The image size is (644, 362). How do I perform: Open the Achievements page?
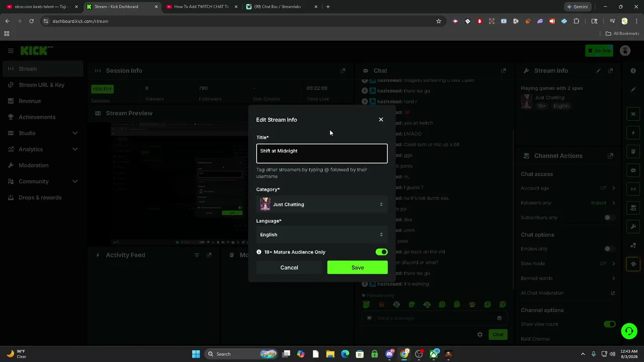click(43, 117)
